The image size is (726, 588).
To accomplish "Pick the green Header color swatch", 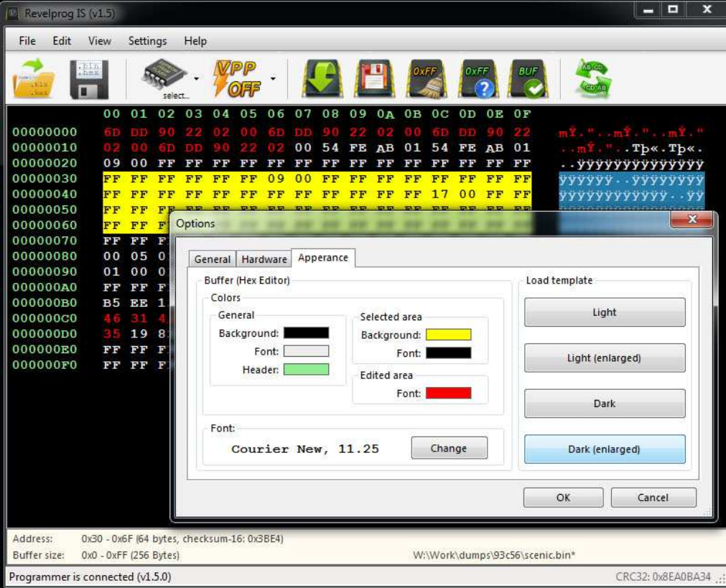I will coord(306,370).
